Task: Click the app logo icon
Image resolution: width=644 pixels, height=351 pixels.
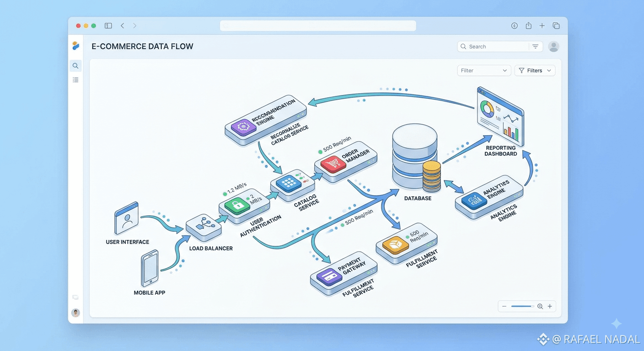Action: pyautogui.click(x=76, y=45)
